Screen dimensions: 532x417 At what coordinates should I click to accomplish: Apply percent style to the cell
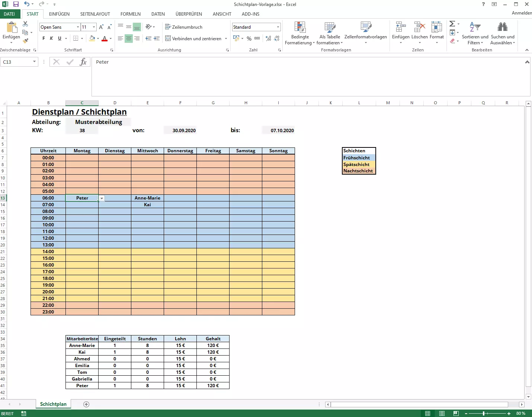click(249, 38)
